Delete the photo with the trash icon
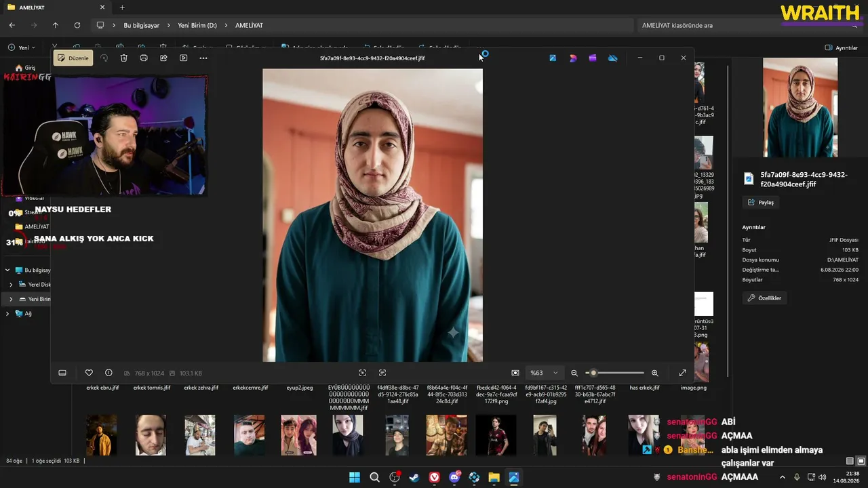Viewport: 868px width, 488px height. coord(124,58)
